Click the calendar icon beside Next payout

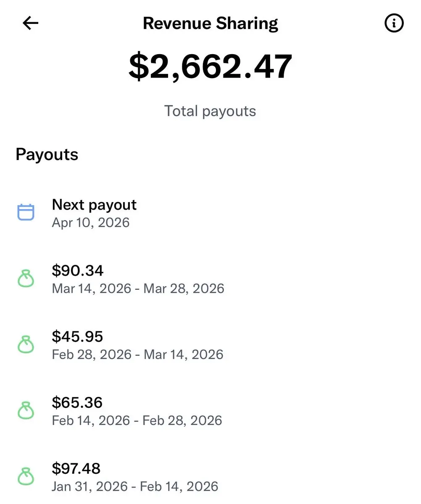pos(26,212)
